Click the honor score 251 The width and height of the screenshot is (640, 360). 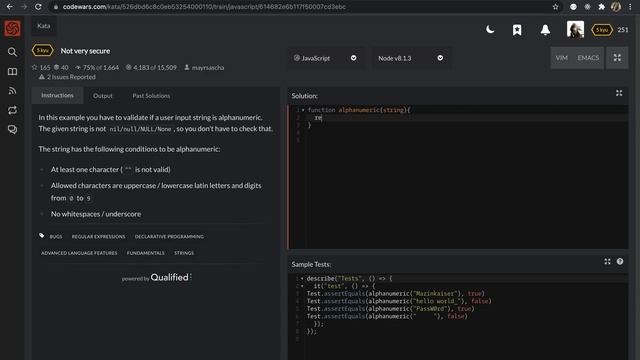(623, 30)
